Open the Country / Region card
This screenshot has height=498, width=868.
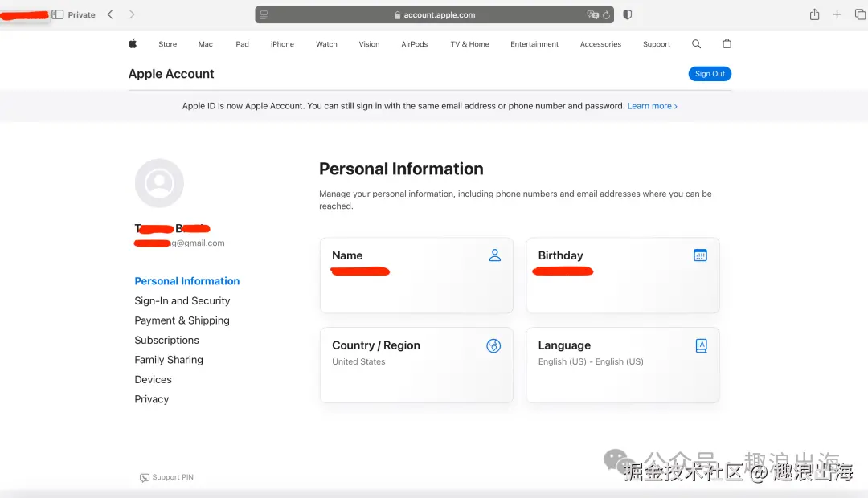[x=416, y=365]
